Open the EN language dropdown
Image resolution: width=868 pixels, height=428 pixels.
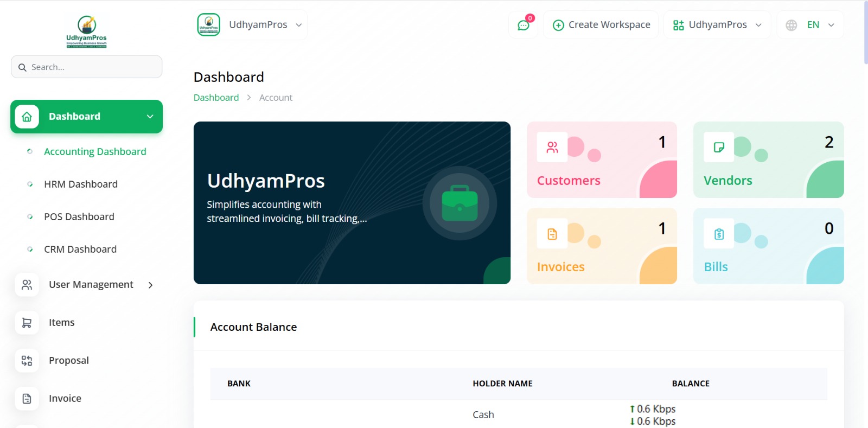click(x=810, y=25)
